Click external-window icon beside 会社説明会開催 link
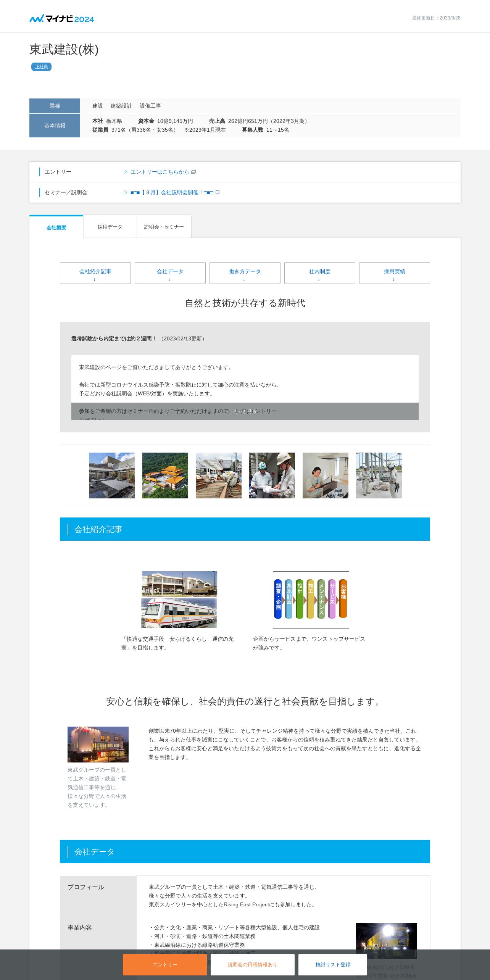 [x=217, y=192]
